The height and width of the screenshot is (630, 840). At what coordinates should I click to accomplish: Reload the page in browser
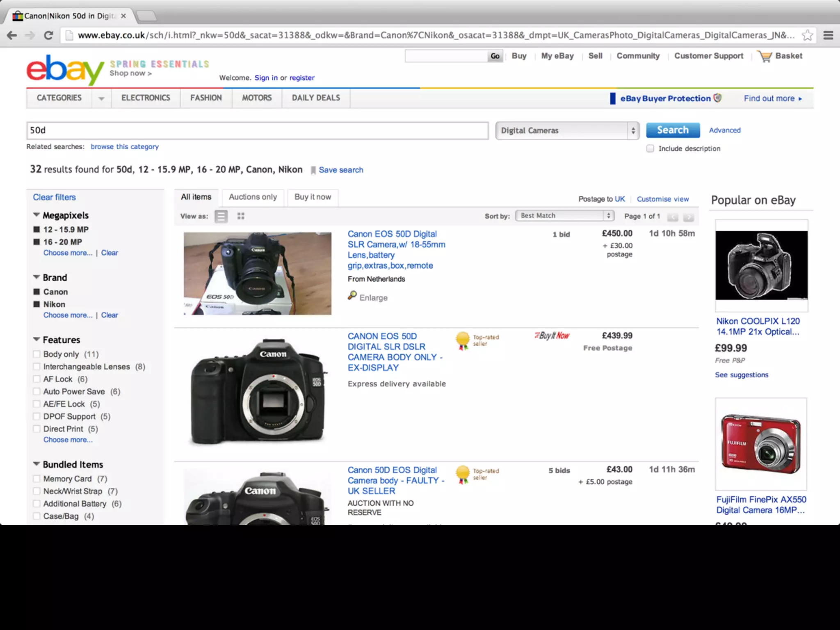coord(48,35)
